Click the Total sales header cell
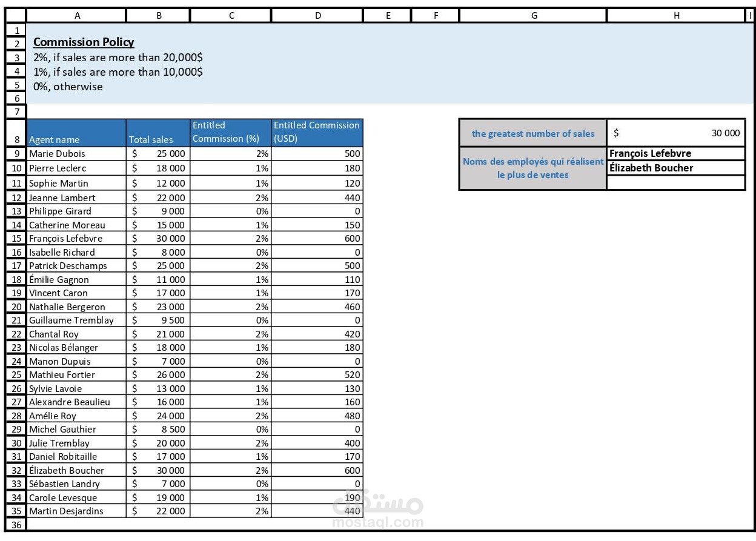This screenshot has height=541, width=756. [x=159, y=133]
